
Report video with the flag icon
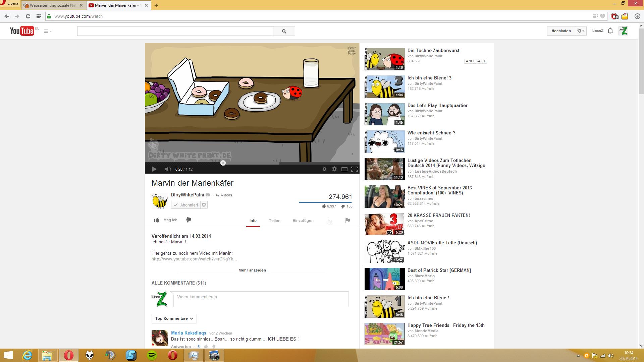pos(347,220)
